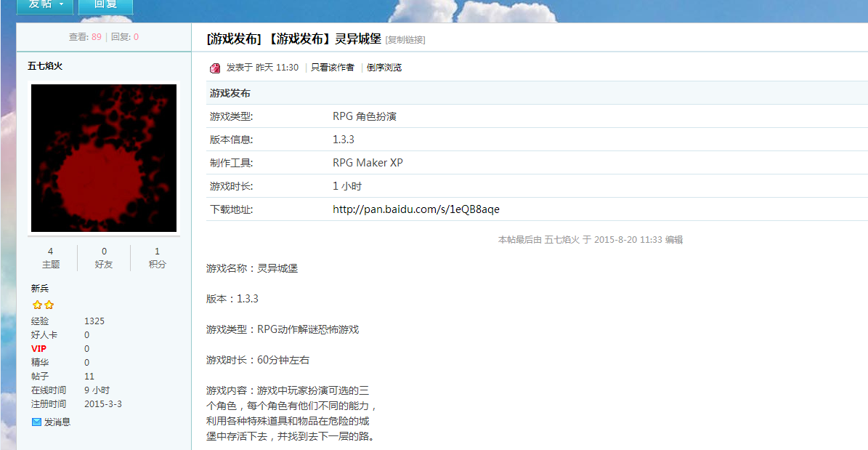
Task: Open the pan.baidu.com download link
Action: pyautogui.click(x=416, y=209)
